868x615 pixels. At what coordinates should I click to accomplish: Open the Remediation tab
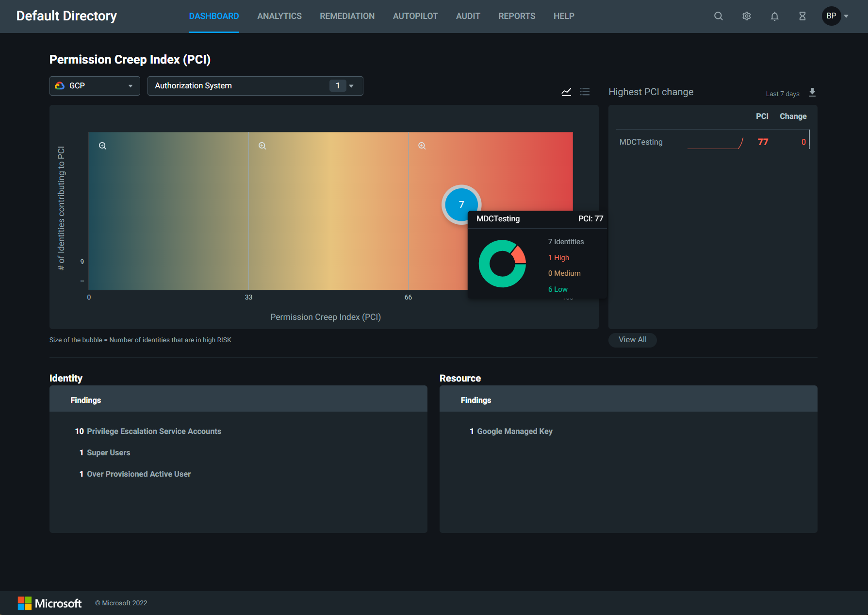[x=347, y=16]
